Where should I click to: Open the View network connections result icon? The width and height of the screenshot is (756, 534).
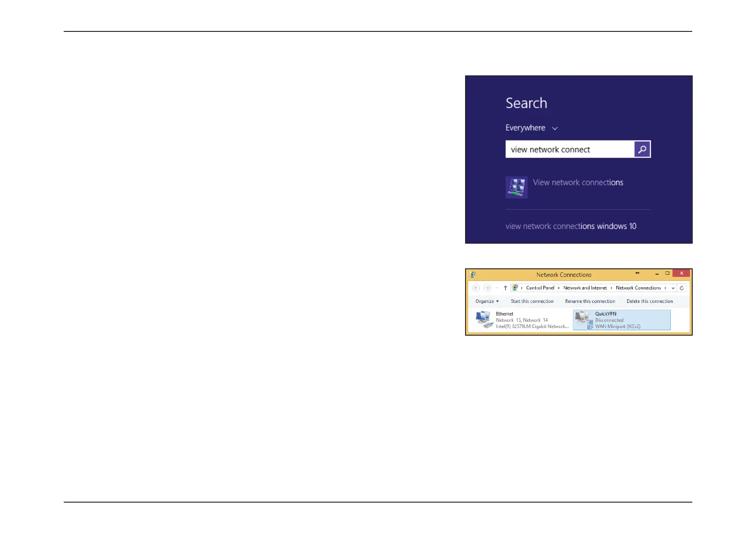(x=517, y=187)
